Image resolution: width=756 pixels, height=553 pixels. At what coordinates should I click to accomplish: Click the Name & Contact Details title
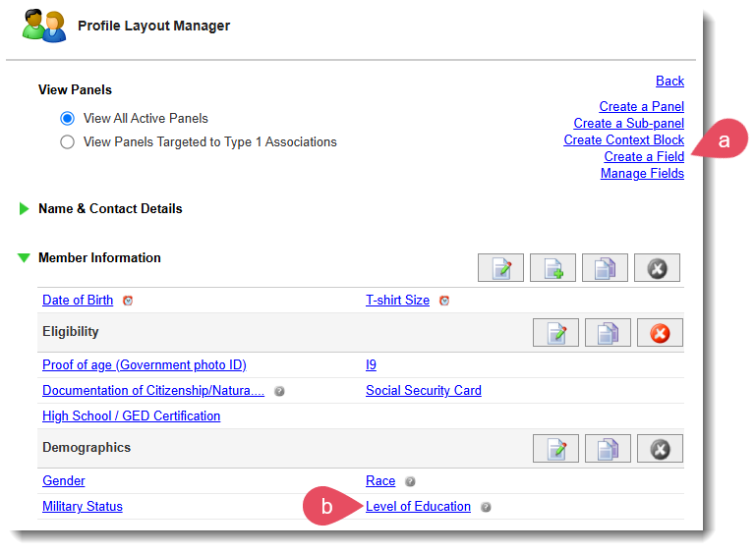pos(110,208)
